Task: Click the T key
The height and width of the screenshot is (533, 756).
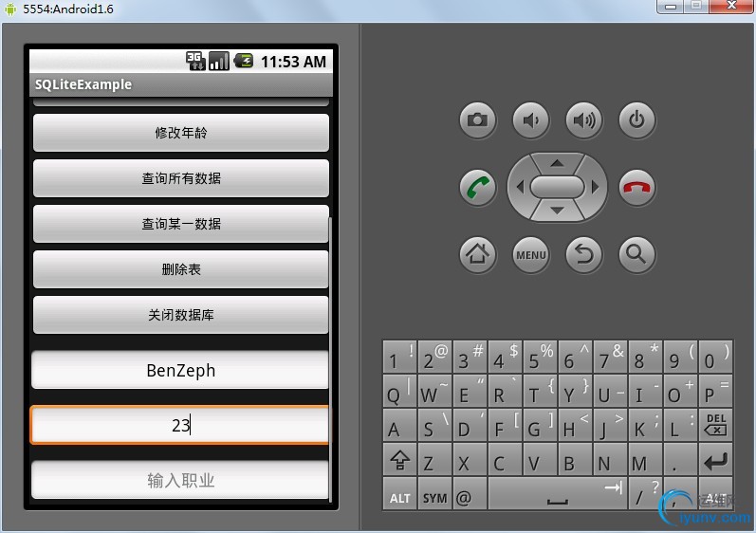Action: click(x=540, y=390)
